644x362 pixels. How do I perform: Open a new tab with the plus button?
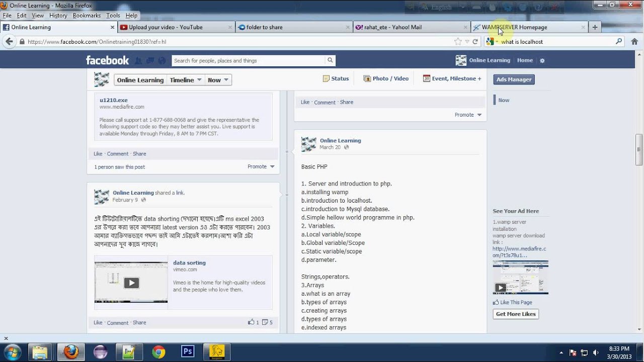point(595,27)
